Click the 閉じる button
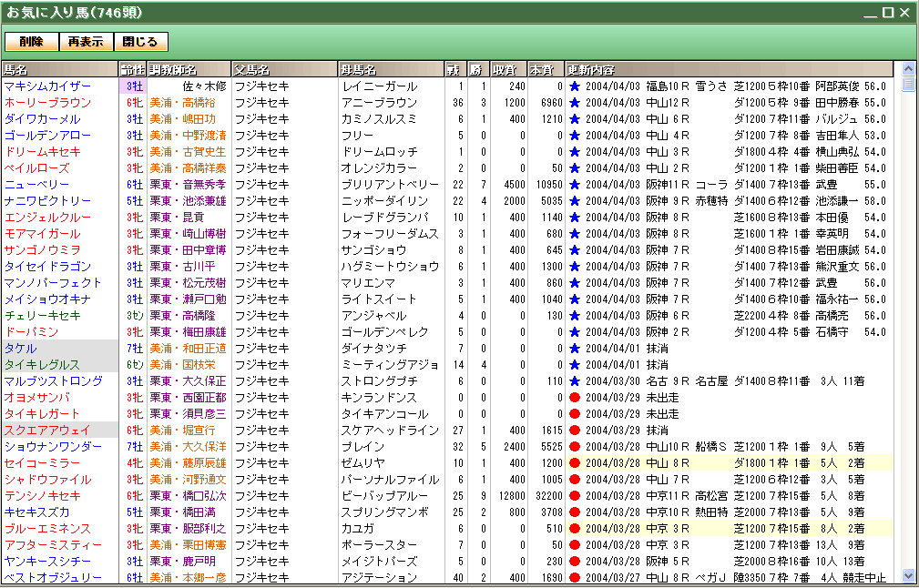This screenshot has width=919, height=588. [x=140, y=42]
